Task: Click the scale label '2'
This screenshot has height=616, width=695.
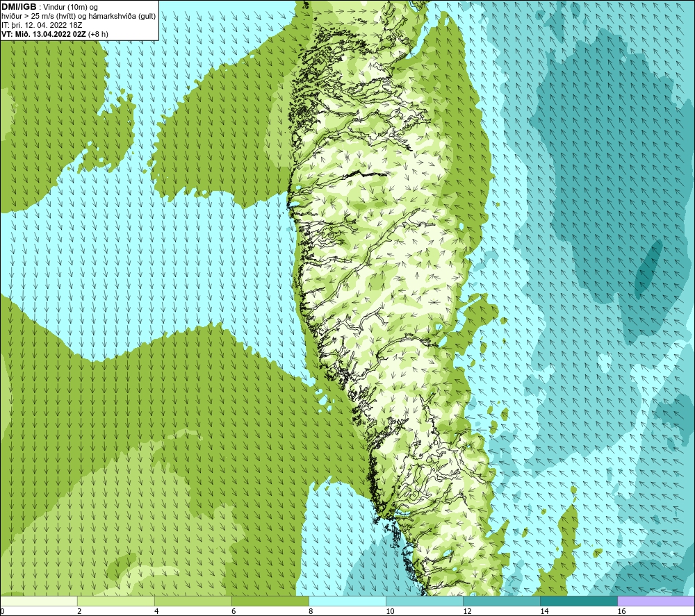Action: click(79, 611)
